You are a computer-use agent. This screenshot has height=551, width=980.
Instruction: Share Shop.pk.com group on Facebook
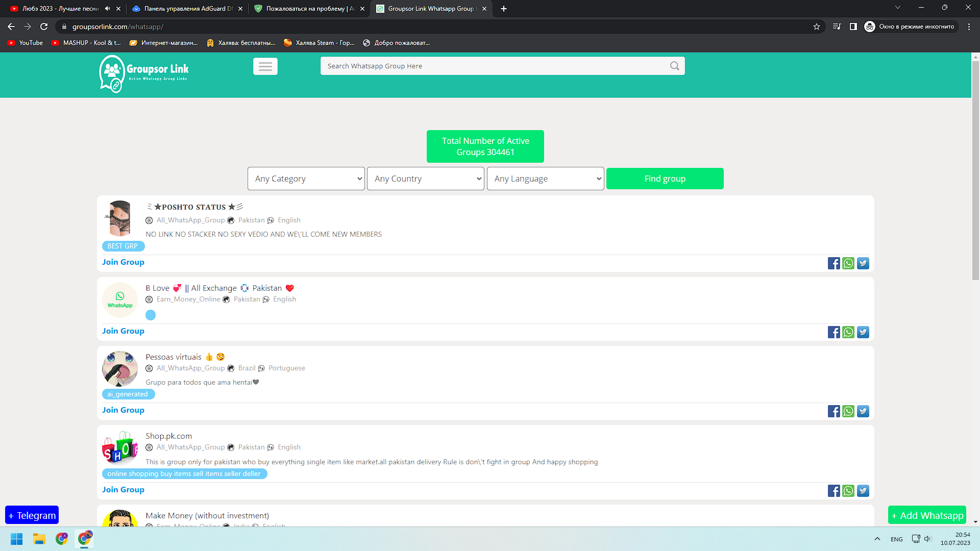click(834, 491)
